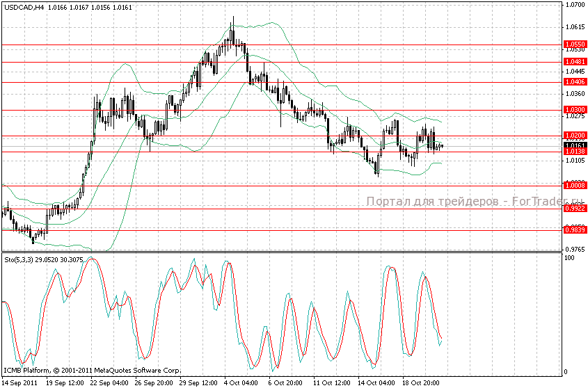
Task: Click the 11 Oct 12:00 time axis label
Action: pos(332,382)
